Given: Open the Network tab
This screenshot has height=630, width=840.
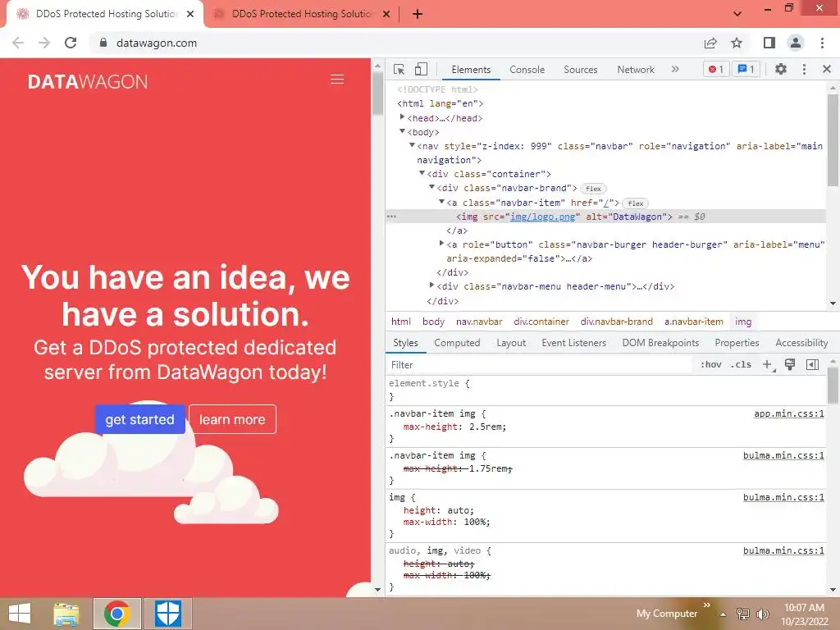Looking at the screenshot, I should pos(636,70).
